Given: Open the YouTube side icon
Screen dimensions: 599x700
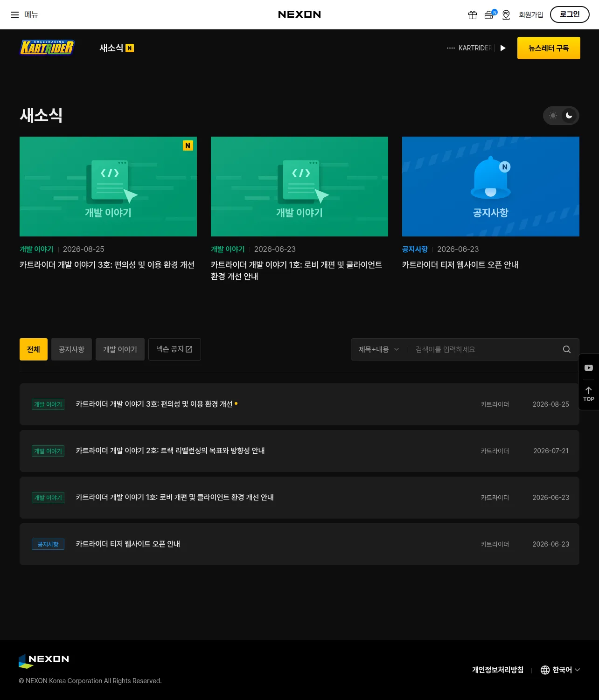Looking at the screenshot, I should [589, 368].
